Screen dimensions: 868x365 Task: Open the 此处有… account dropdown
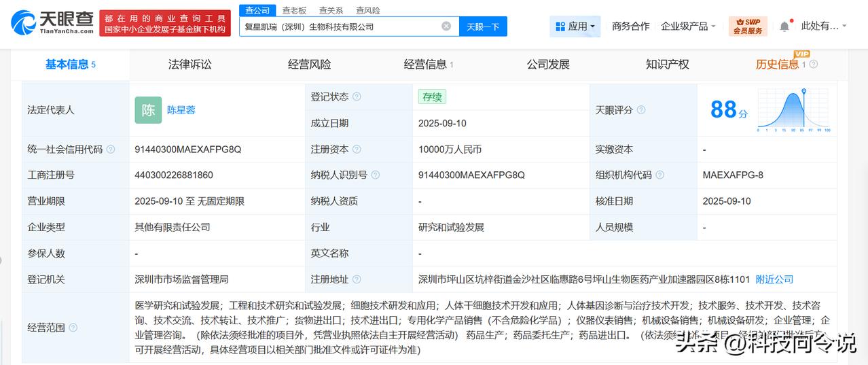(x=824, y=27)
